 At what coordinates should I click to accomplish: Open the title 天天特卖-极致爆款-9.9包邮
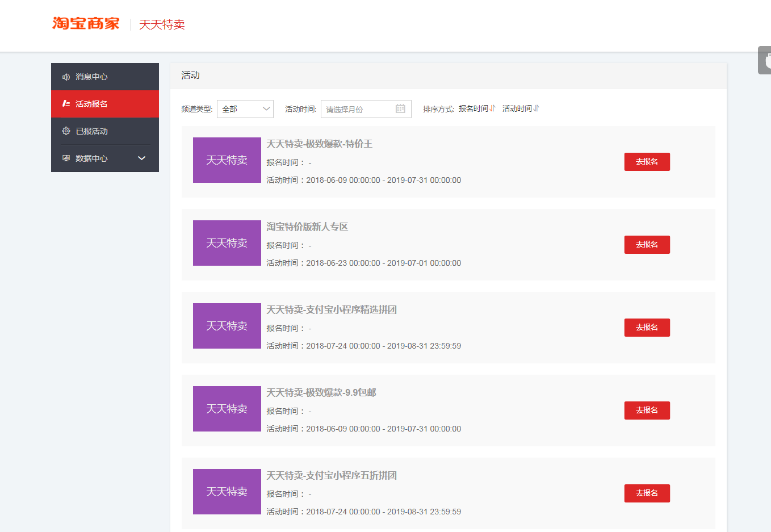pos(321,393)
